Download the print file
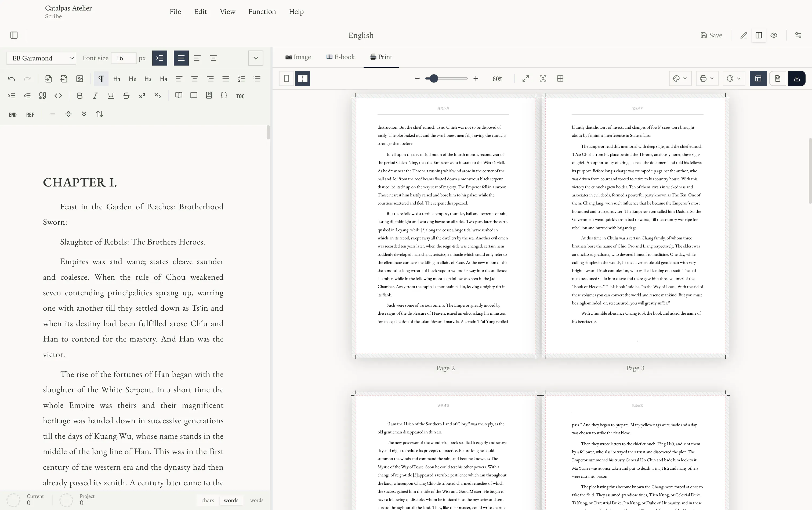Viewport: 812px width, 510px height. (797, 78)
